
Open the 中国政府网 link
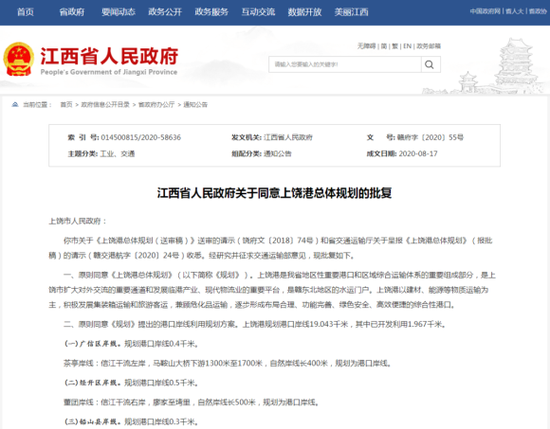click(485, 11)
